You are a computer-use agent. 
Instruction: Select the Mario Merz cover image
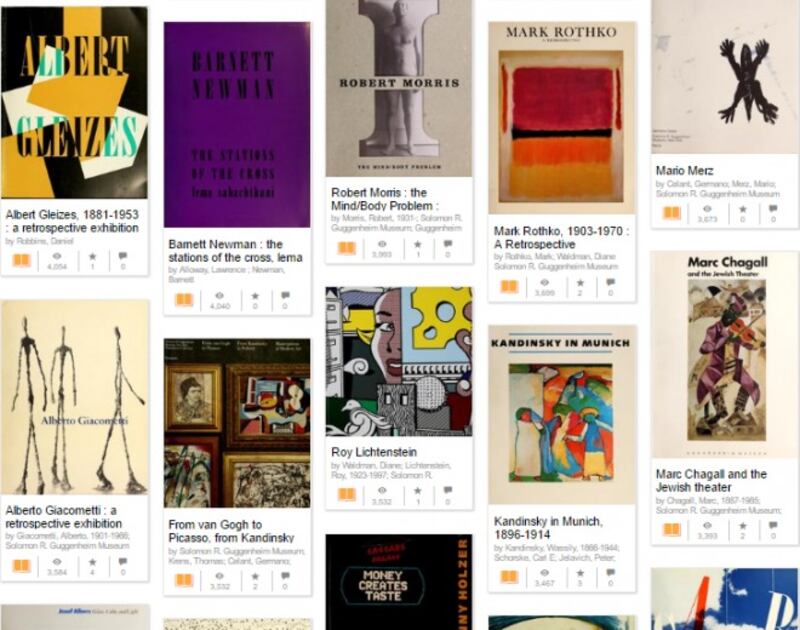[x=724, y=77]
